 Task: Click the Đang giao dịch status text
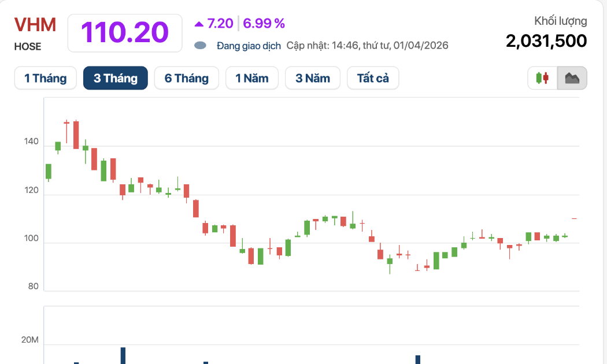point(249,46)
